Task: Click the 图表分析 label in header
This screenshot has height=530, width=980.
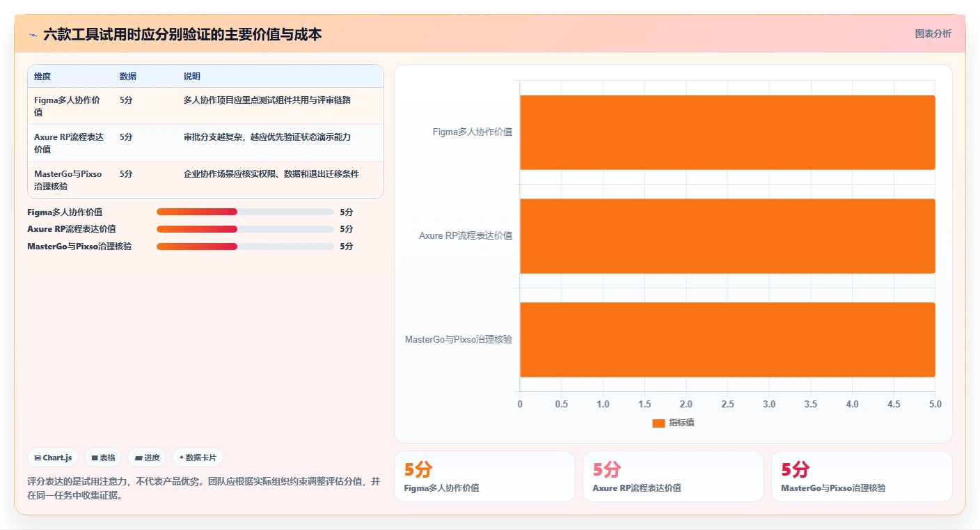Action: pos(933,33)
